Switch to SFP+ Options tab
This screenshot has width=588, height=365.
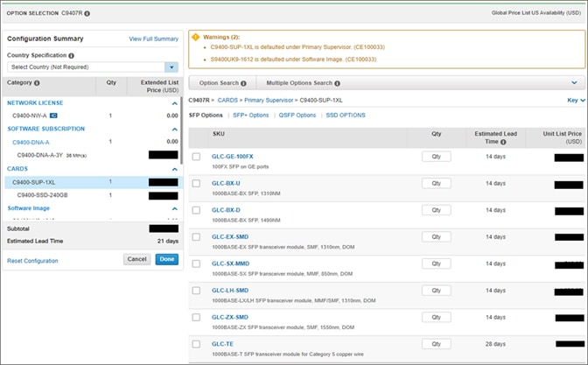click(x=251, y=116)
